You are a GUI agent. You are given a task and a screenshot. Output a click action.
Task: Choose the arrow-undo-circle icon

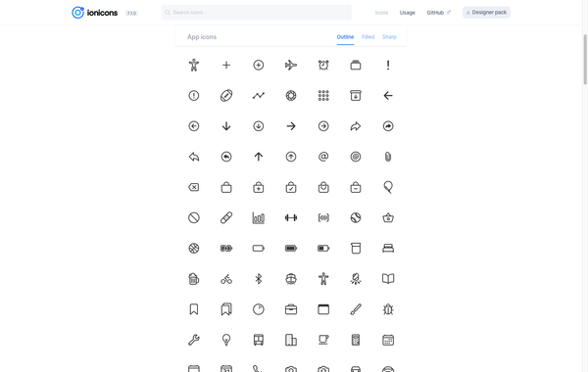click(x=226, y=157)
